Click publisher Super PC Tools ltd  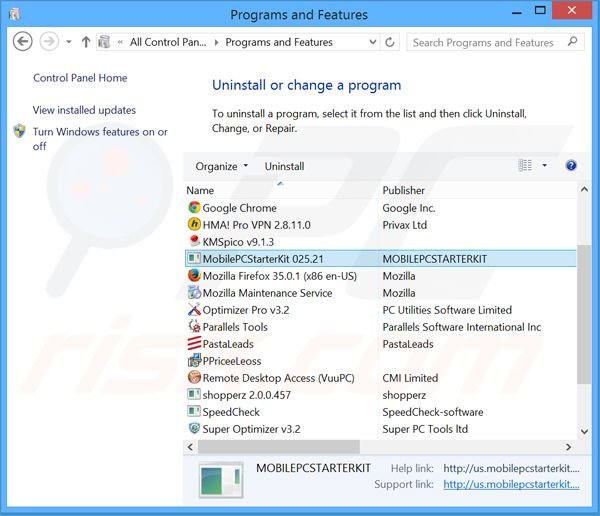click(425, 429)
